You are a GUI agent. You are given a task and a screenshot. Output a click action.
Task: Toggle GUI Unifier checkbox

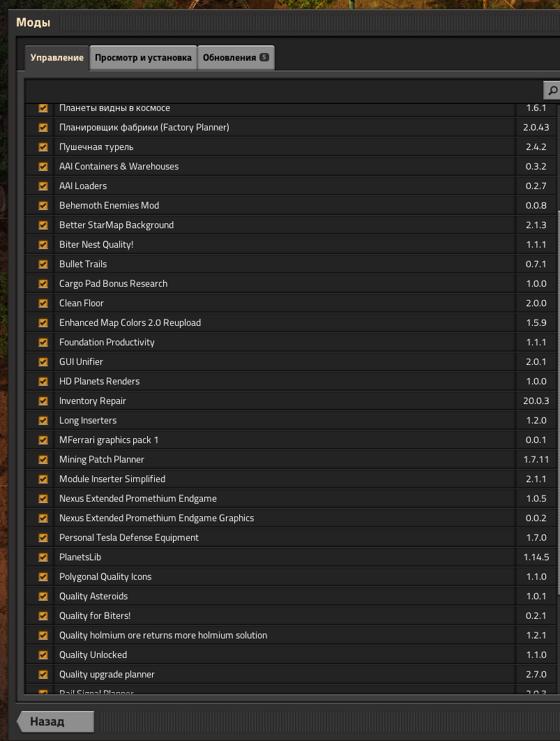click(43, 362)
